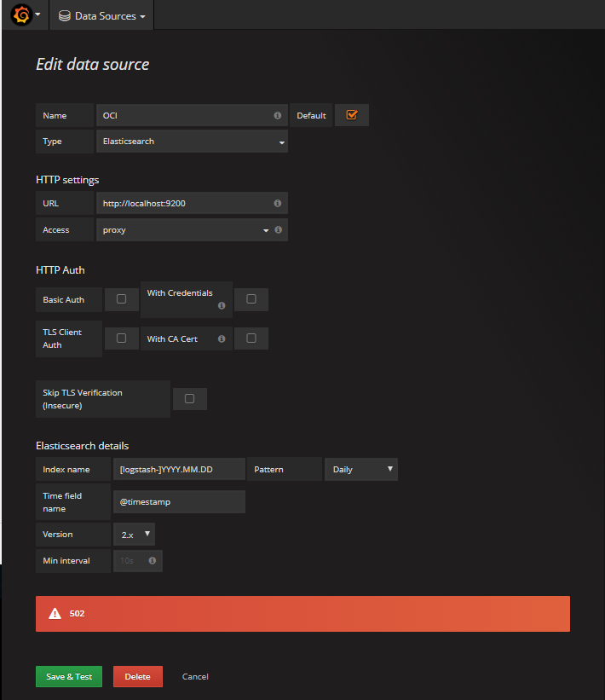Click the Data Sources database icon
This screenshot has width=605, height=700.
click(65, 16)
